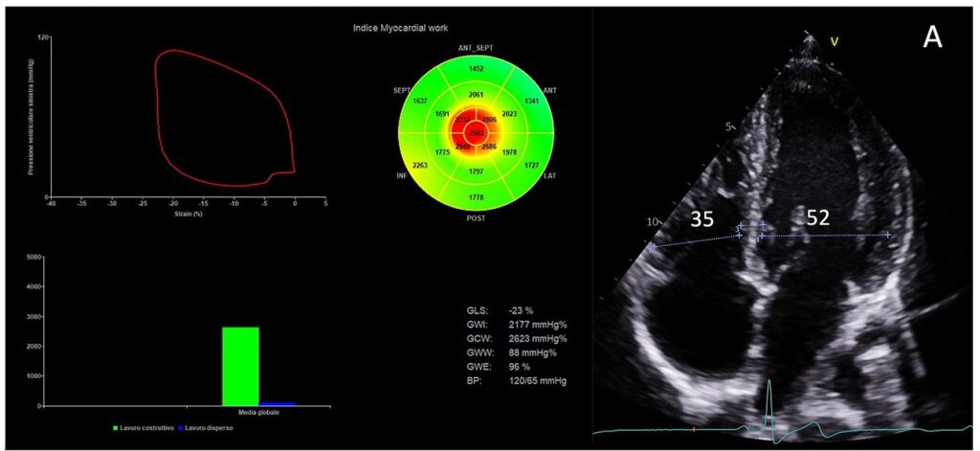Click the small blue wasted work bar
Image resolution: width=980 pixels, height=451 pixels.
tap(278, 403)
